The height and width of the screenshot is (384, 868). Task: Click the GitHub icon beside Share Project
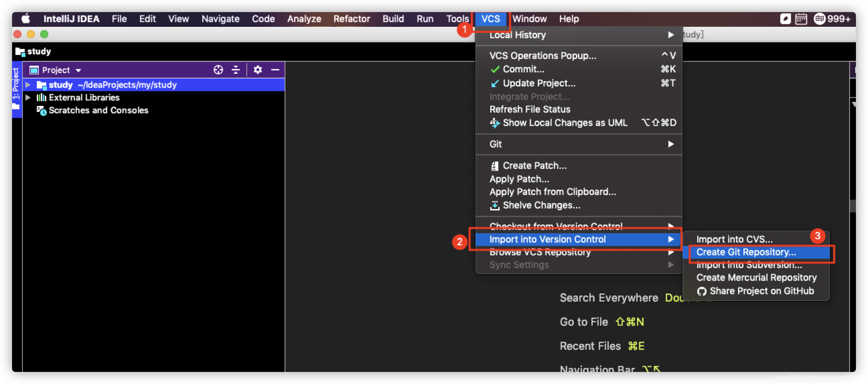(702, 291)
